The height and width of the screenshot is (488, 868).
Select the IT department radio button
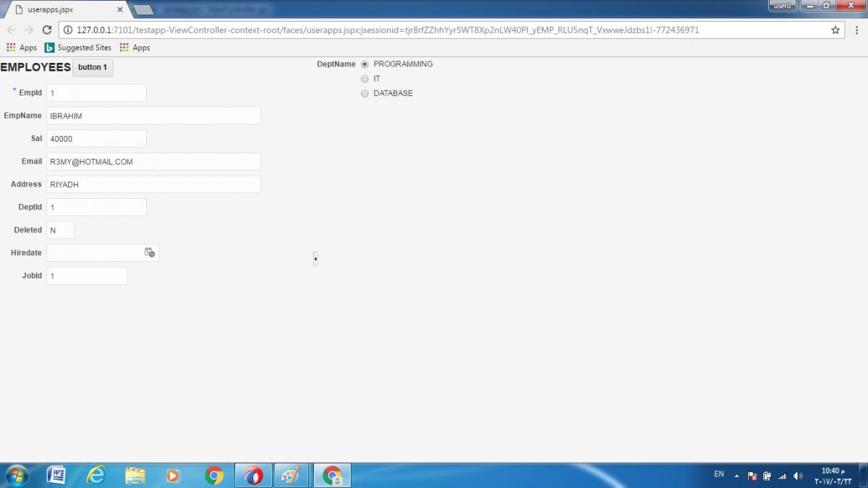pyautogui.click(x=365, y=79)
